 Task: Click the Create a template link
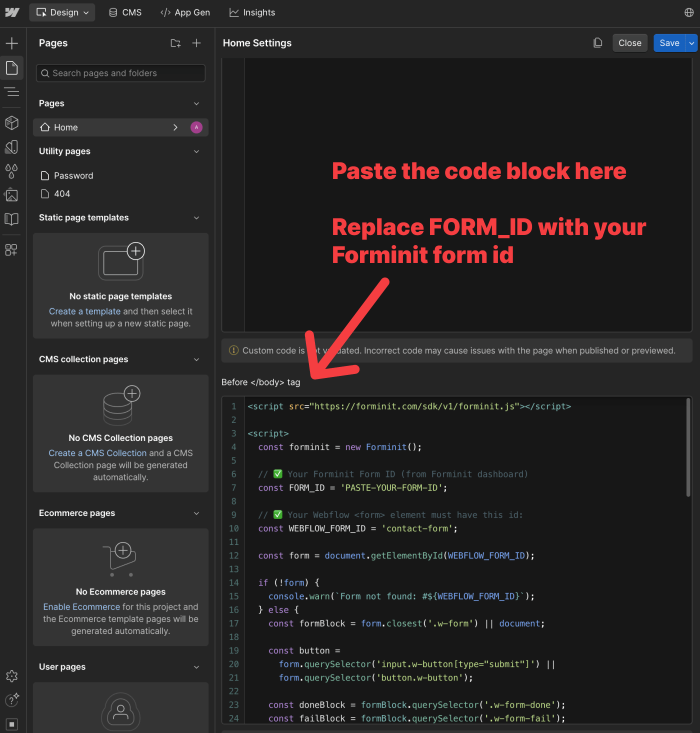[x=84, y=311]
